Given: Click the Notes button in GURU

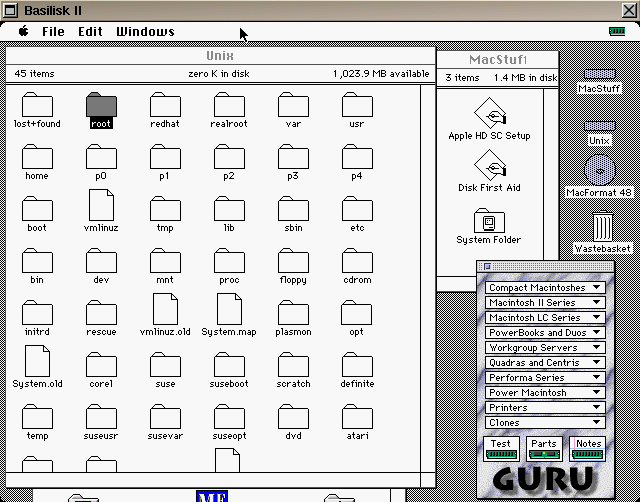Looking at the screenshot, I should (587, 449).
